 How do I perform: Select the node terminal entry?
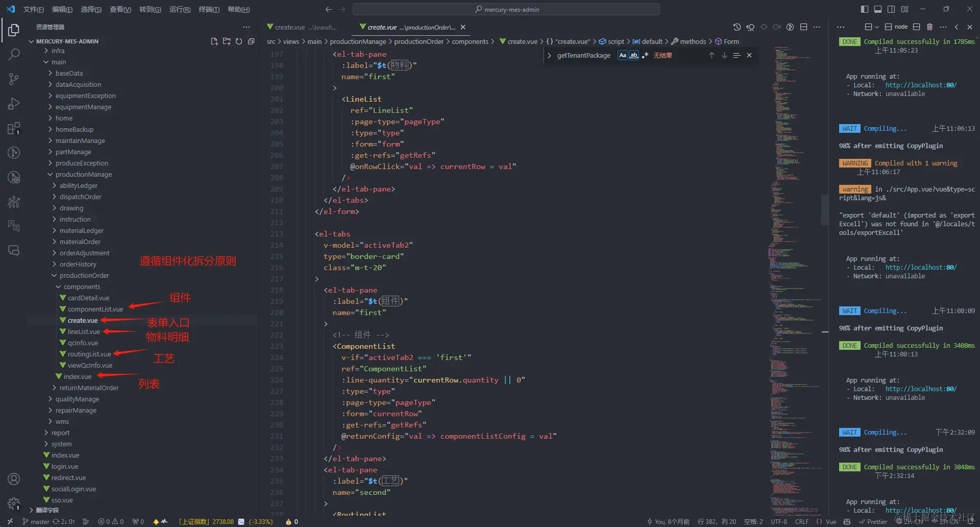[x=896, y=27]
